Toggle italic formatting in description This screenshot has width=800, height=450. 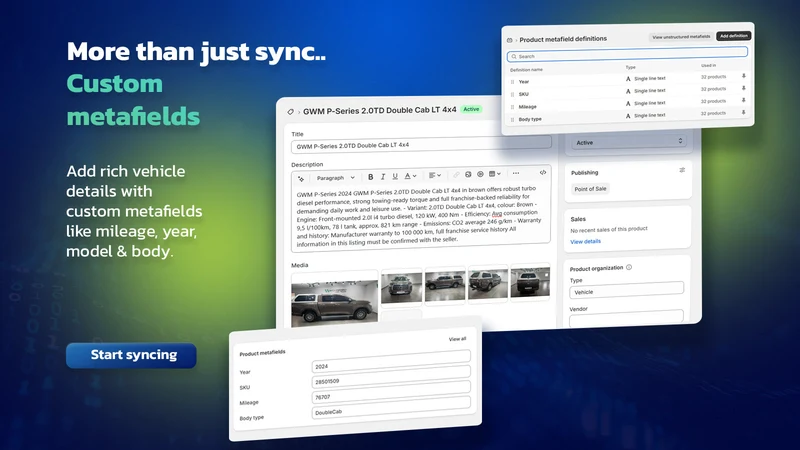pos(383,177)
